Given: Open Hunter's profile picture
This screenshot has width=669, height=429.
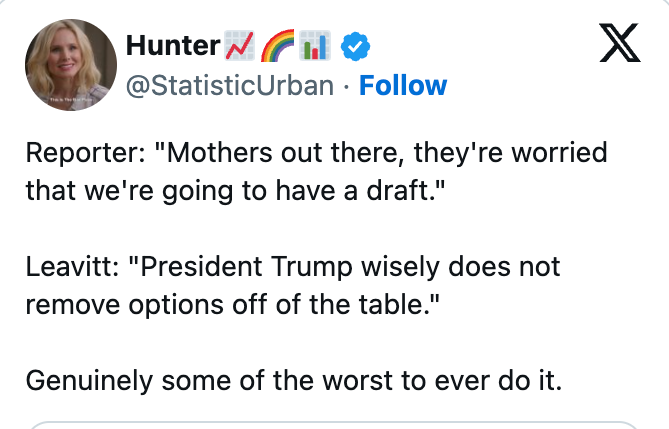Looking at the screenshot, I should (71, 65).
